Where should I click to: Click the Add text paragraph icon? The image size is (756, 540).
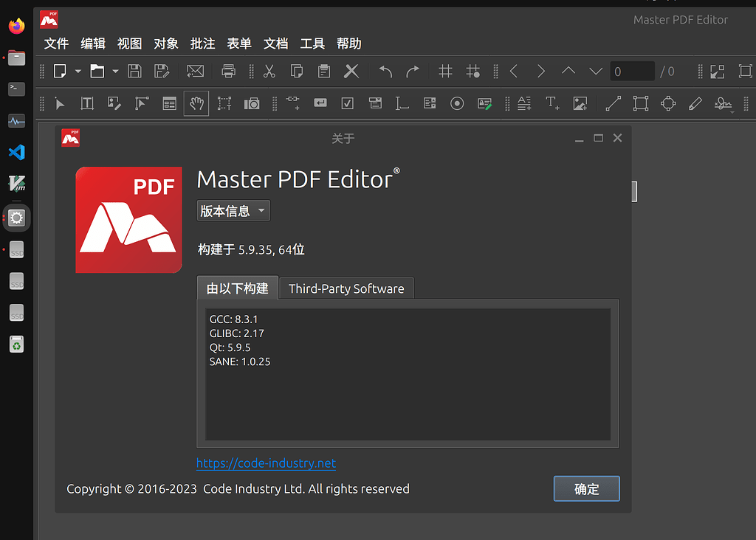(x=525, y=103)
